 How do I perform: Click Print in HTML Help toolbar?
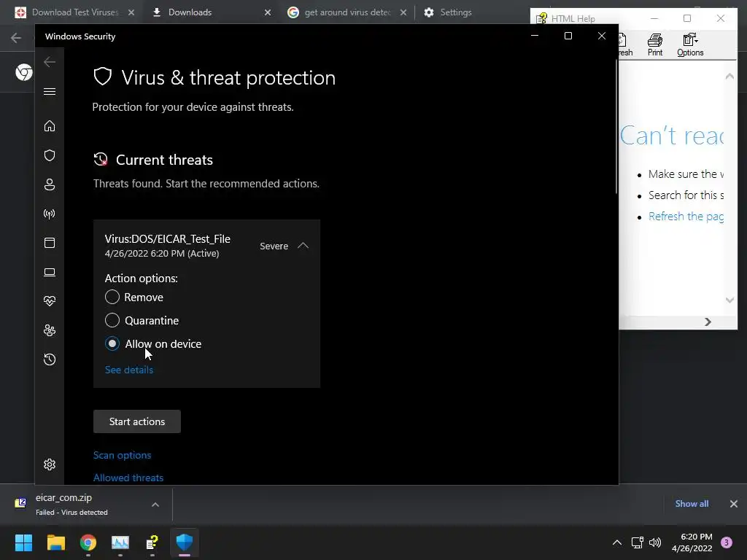click(x=655, y=45)
